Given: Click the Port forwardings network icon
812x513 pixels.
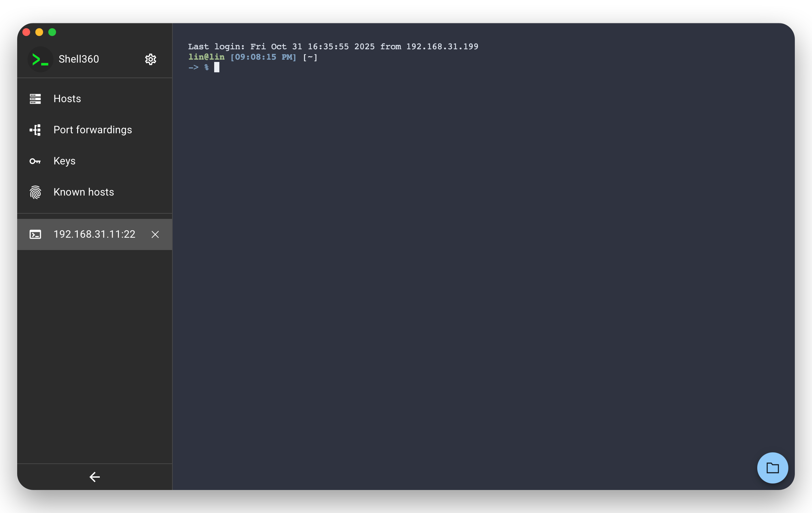Looking at the screenshot, I should (35, 130).
